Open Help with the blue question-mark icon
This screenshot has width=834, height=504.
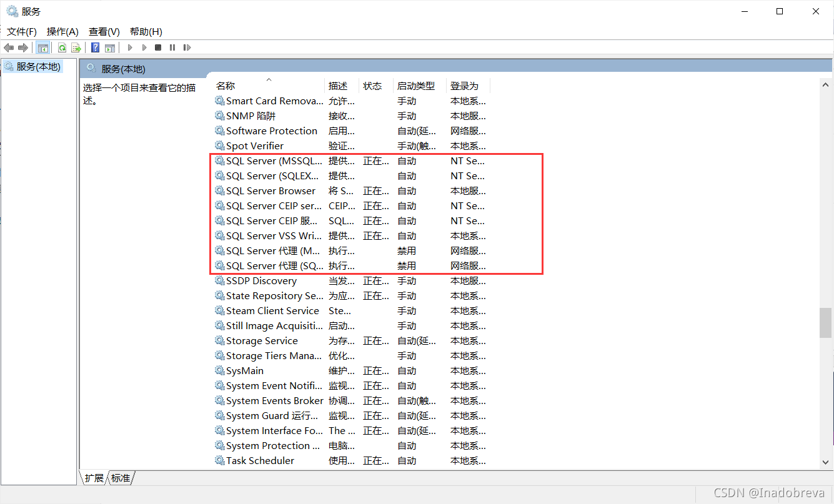click(x=95, y=47)
